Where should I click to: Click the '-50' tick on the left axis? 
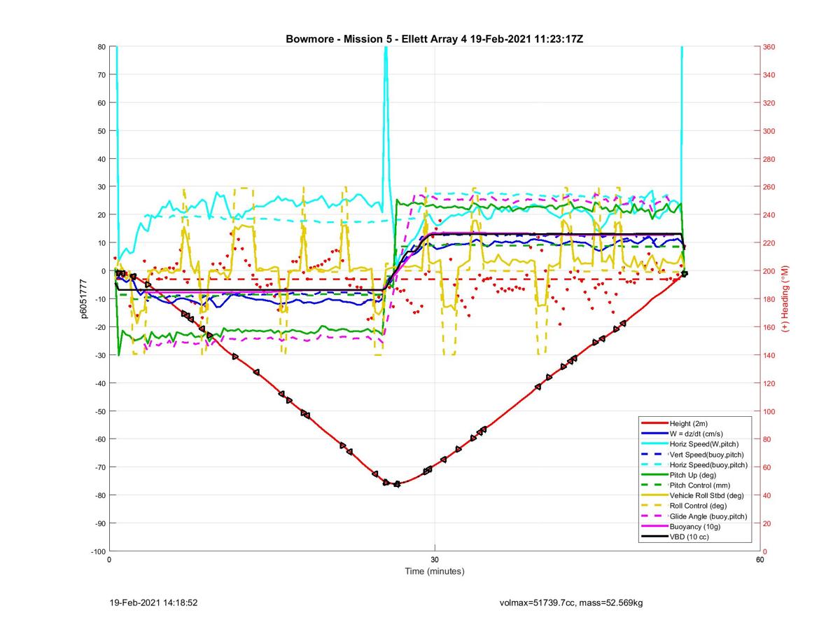pos(100,411)
